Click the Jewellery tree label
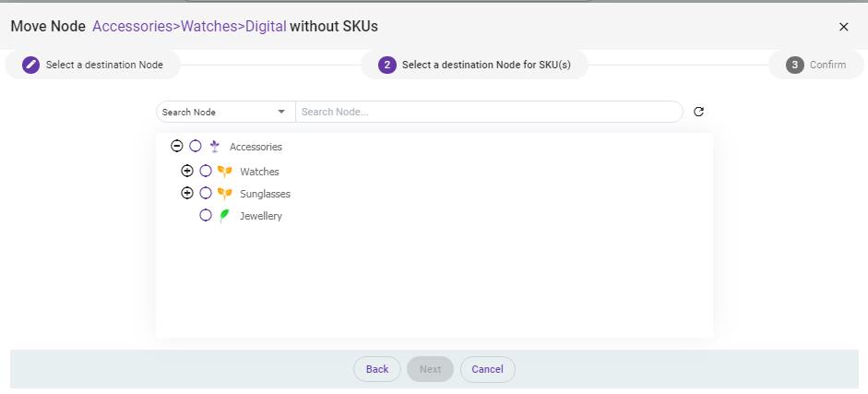The height and width of the screenshot is (394, 868). (x=261, y=216)
